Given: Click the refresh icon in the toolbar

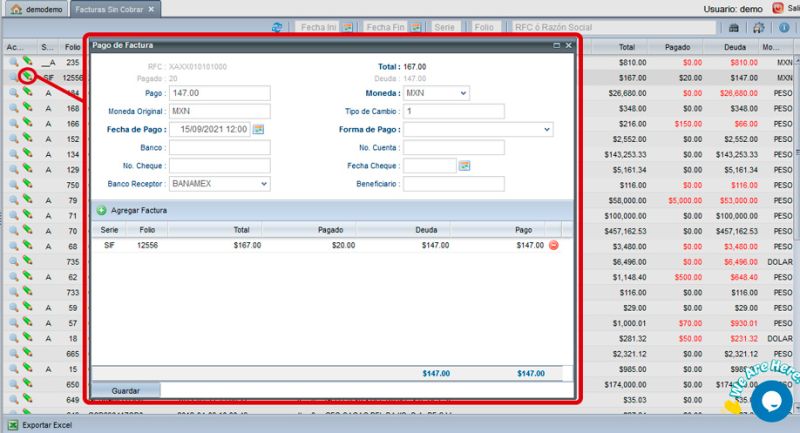Looking at the screenshot, I should pos(277,28).
